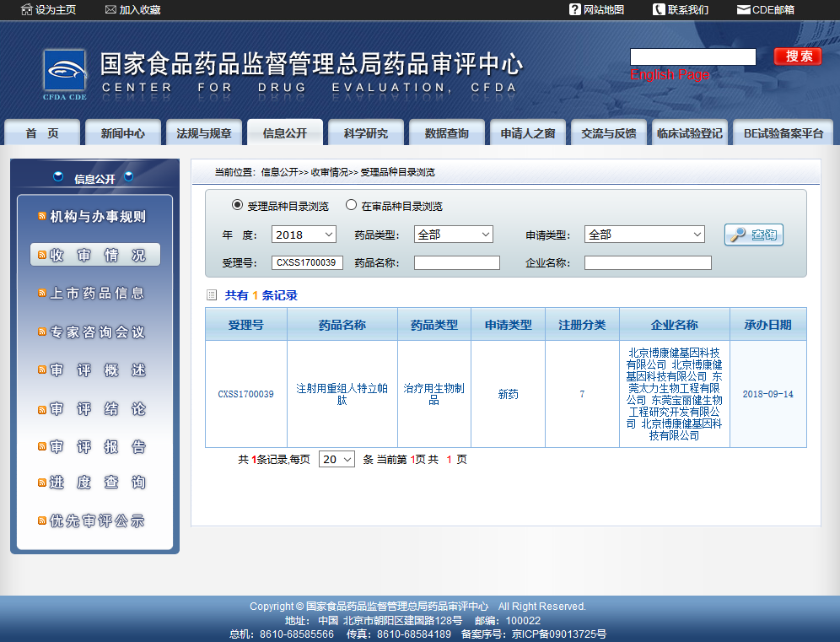
Task: Click the 药品名称 column header
Action: (342, 325)
